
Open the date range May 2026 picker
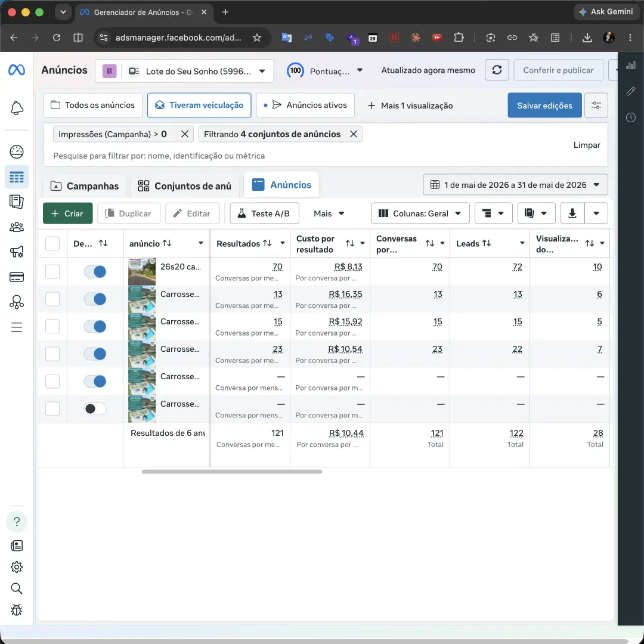[515, 185]
